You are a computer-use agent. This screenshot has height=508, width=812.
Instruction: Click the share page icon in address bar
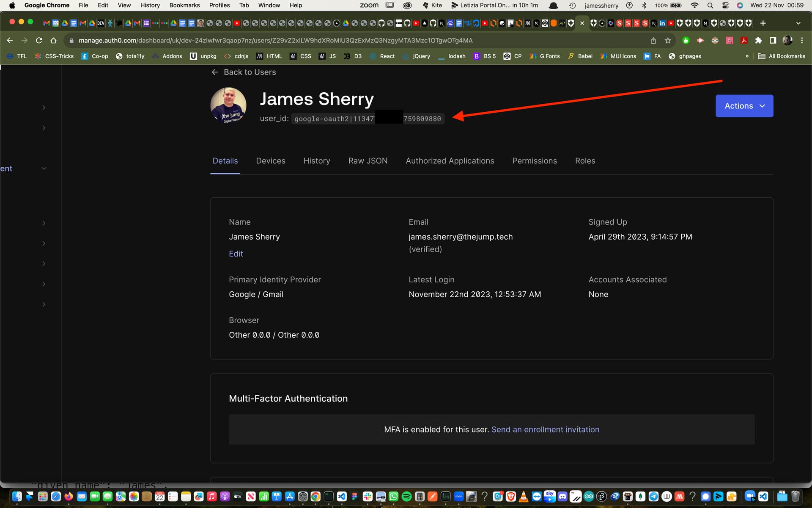pos(653,41)
